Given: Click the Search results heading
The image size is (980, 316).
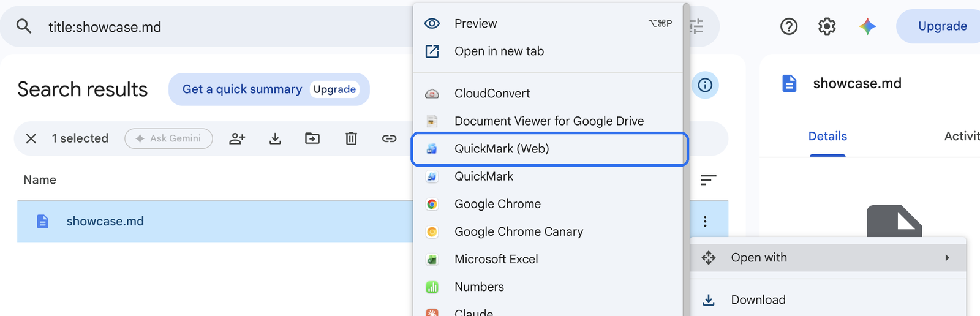Looking at the screenshot, I should click(83, 89).
